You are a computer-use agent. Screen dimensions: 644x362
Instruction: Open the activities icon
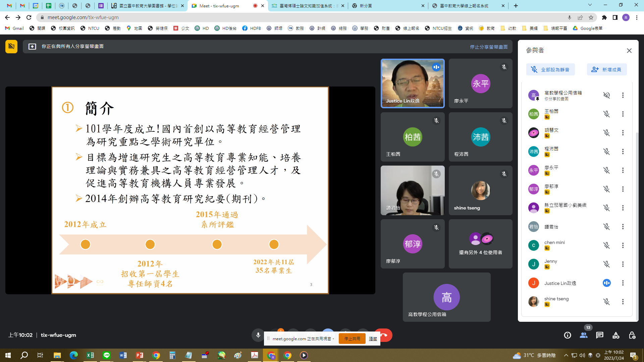[616, 335]
